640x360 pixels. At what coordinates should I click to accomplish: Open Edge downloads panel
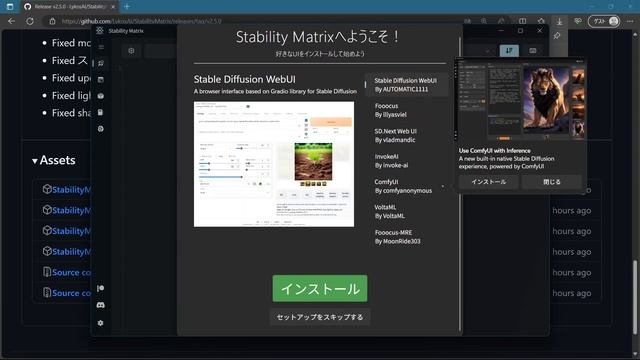point(559,21)
